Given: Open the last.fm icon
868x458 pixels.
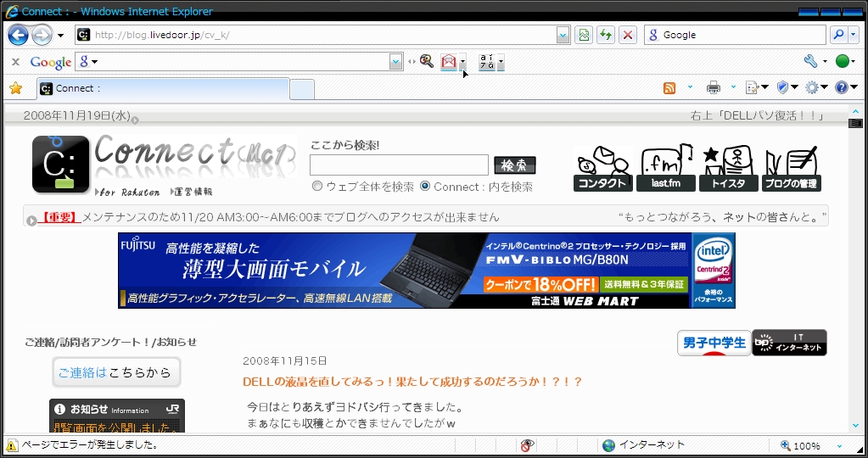Looking at the screenshot, I should point(666,168).
